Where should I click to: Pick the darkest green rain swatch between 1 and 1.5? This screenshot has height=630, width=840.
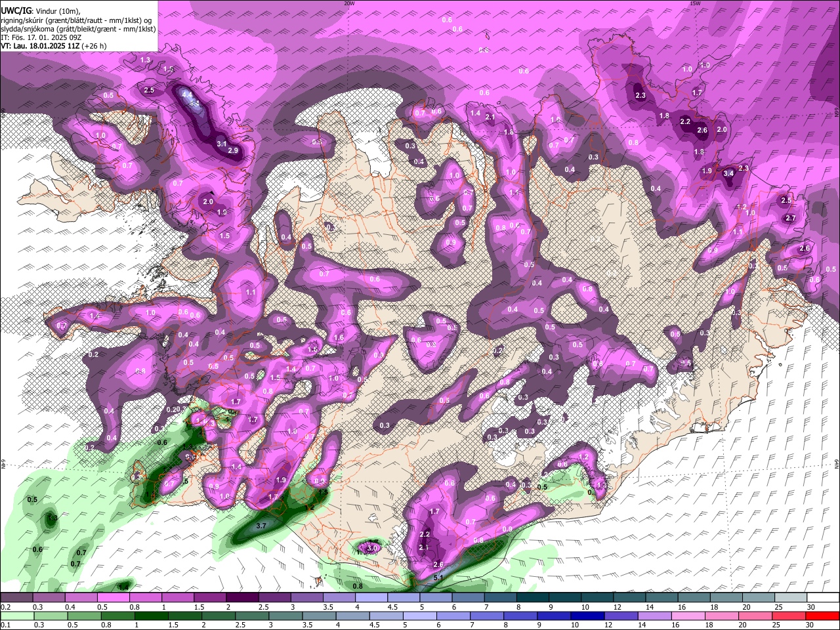(x=152, y=616)
